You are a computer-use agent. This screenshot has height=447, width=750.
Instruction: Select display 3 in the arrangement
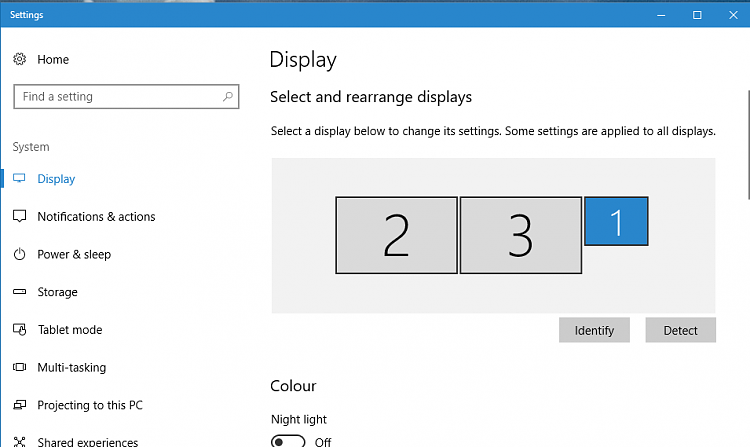coord(520,235)
